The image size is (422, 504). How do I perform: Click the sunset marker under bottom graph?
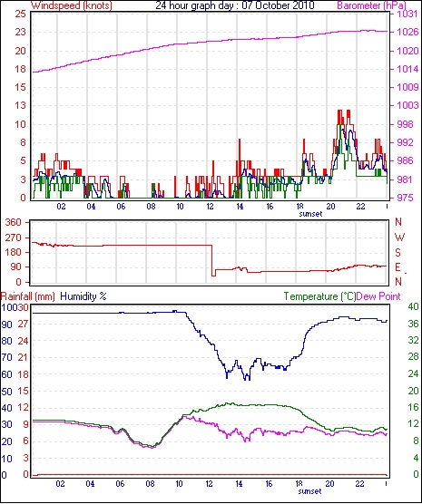[x=309, y=491]
